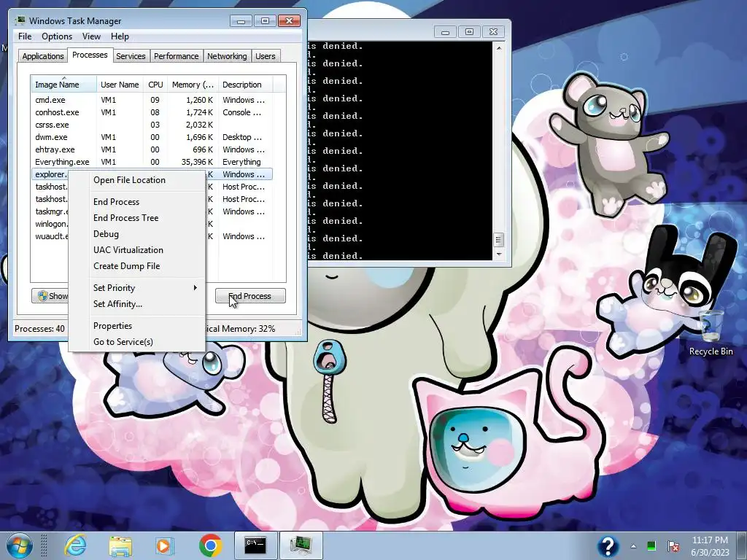The image size is (747, 560).
Task: Choose Open File Location from context menu
Action: [137, 180]
